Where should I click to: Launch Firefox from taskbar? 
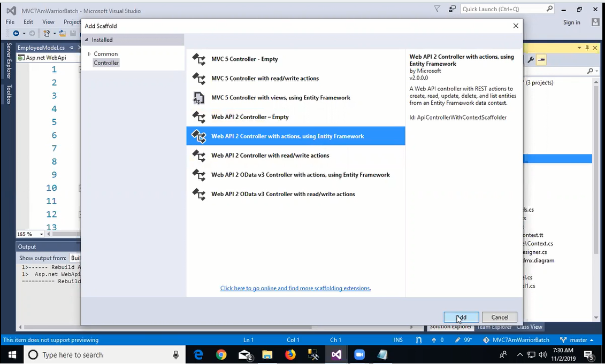[x=290, y=355]
